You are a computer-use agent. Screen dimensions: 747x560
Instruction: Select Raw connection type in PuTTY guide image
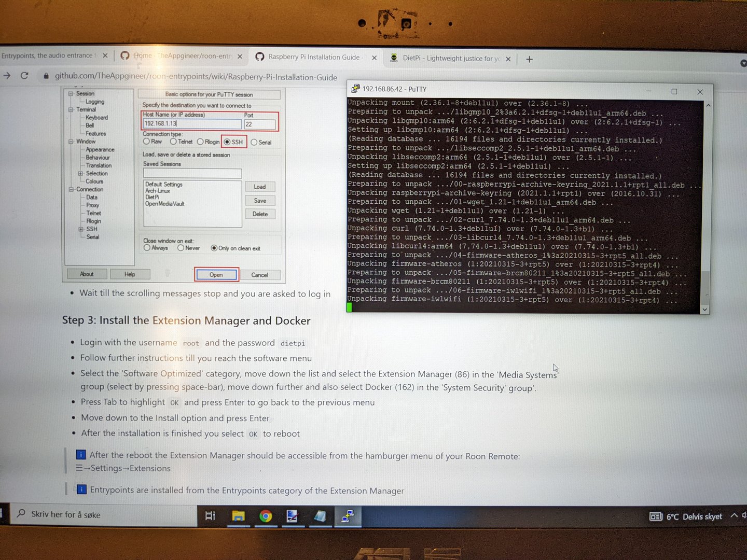click(x=146, y=141)
